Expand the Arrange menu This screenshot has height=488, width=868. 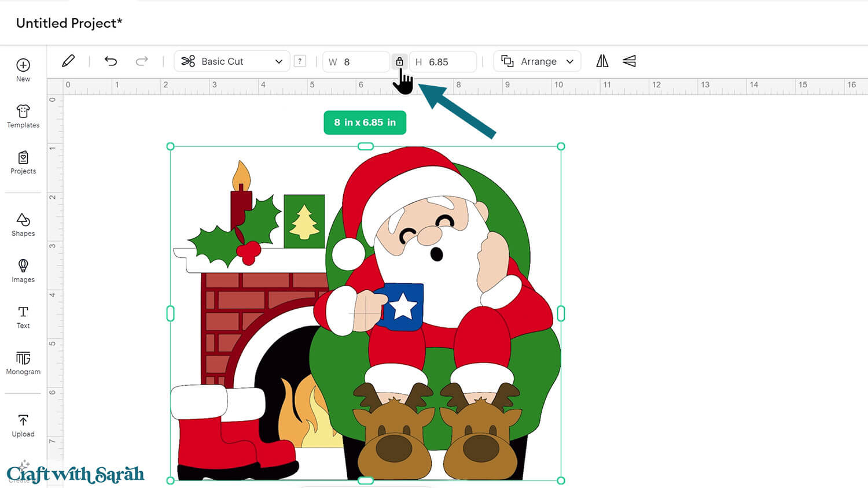tap(536, 61)
